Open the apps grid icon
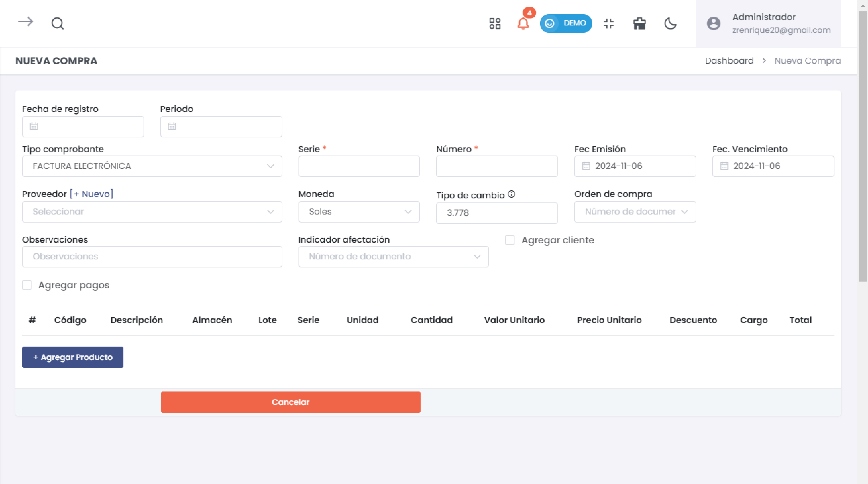 (x=495, y=24)
